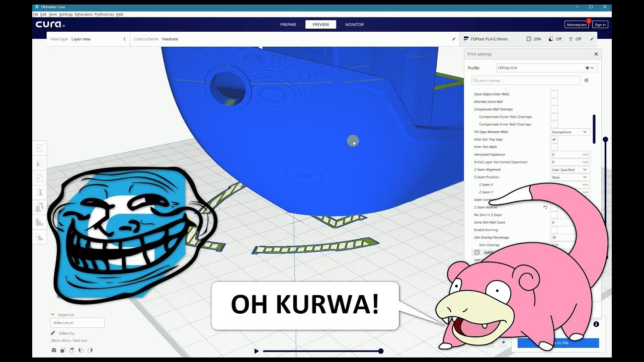Collapse the Object list expander
This screenshot has height=362, width=644.
point(53,315)
